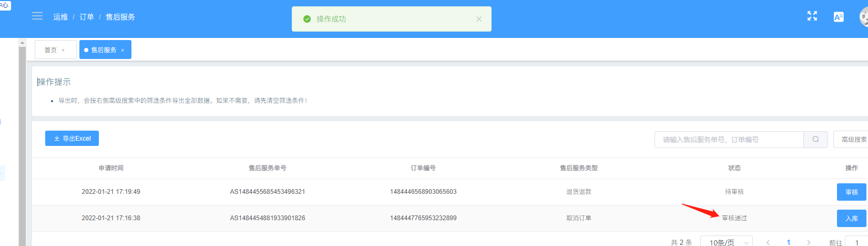Focus the 售后服务单号 search input field
The image size is (868, 246).
(729, 140)
